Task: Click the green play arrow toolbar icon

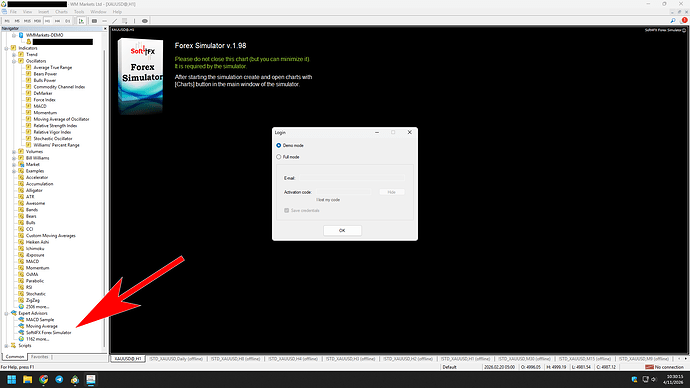Action: [81, 21]
